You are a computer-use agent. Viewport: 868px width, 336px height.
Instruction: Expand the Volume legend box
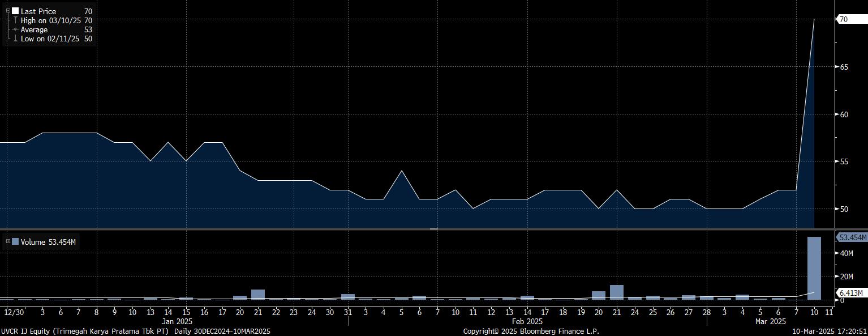pos(8,241)
